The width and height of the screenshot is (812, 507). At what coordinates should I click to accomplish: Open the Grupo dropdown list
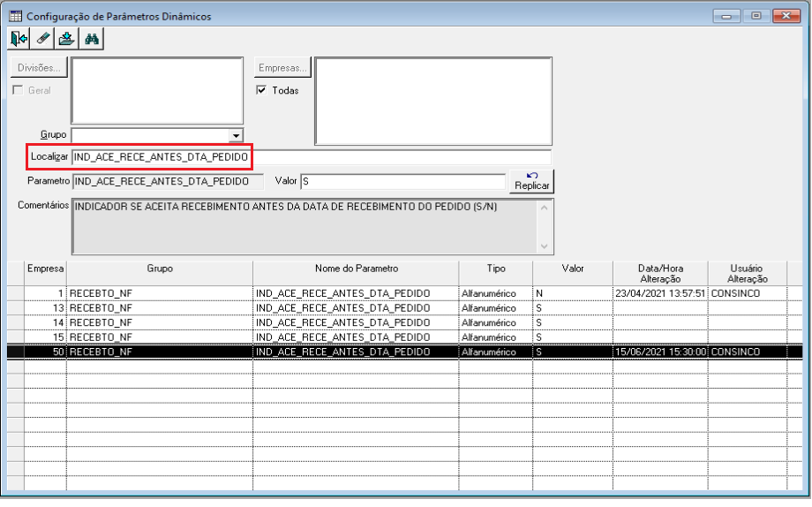[237, 136]
